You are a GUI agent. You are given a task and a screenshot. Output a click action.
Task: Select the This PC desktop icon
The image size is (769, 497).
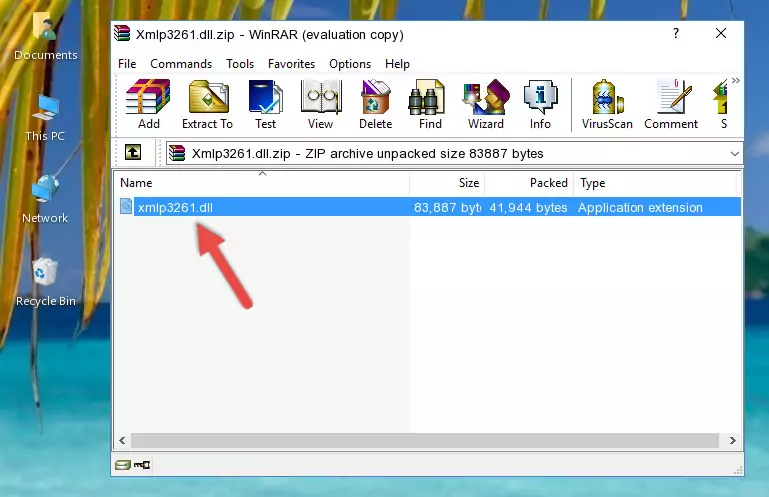[x=45, y=119]
